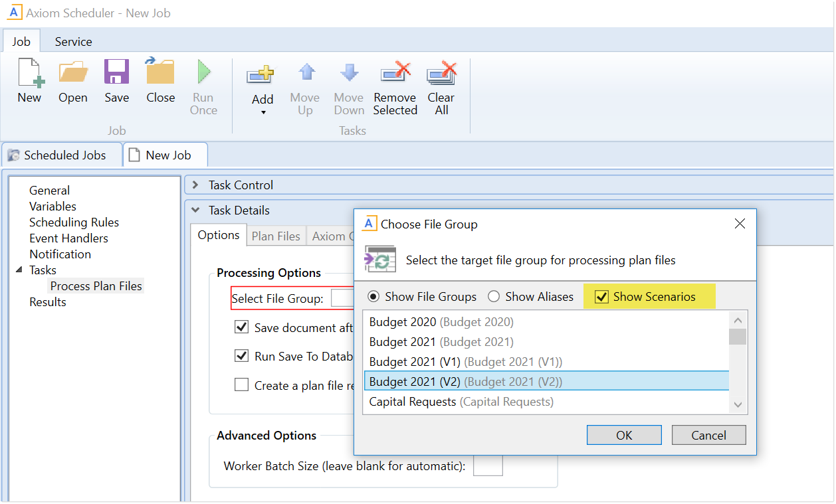Select Capital Requests in the list
The height and width of the screenshot is (504, 836).
point(546,401)
